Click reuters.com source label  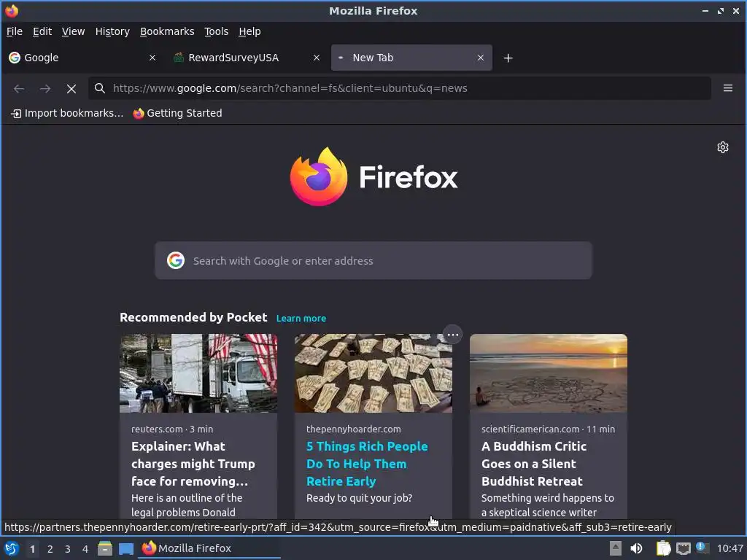[157, 429]
